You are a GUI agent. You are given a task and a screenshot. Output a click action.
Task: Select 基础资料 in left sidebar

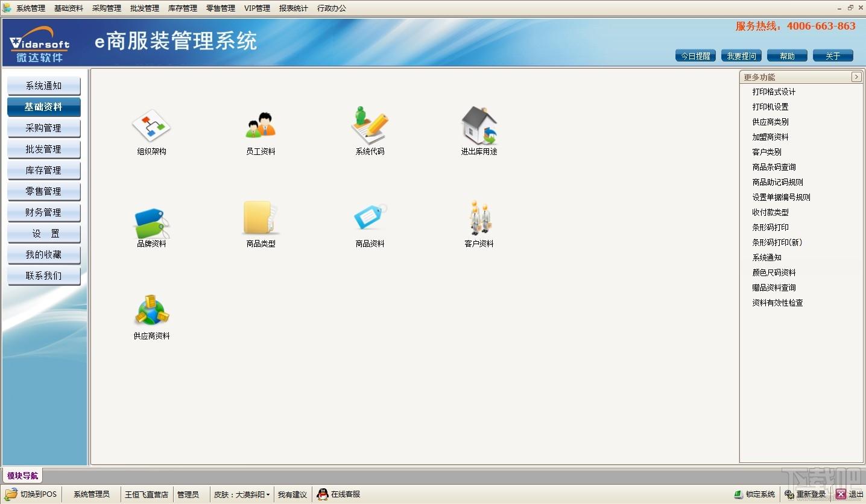point(43,107)
